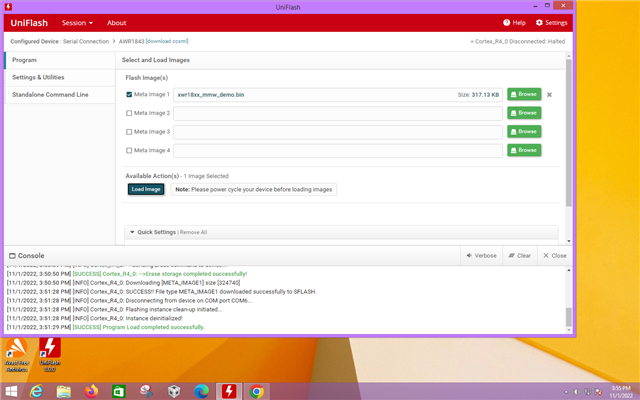Click 'Instance deinitialized!' log line
The width and height of the screenshot is (640, 400).
pos(95,318)
